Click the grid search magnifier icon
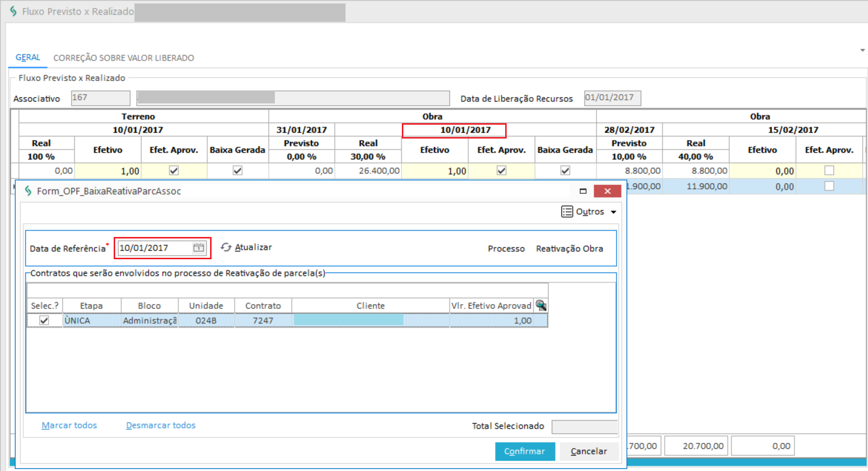868x471 pixels. 541,305
